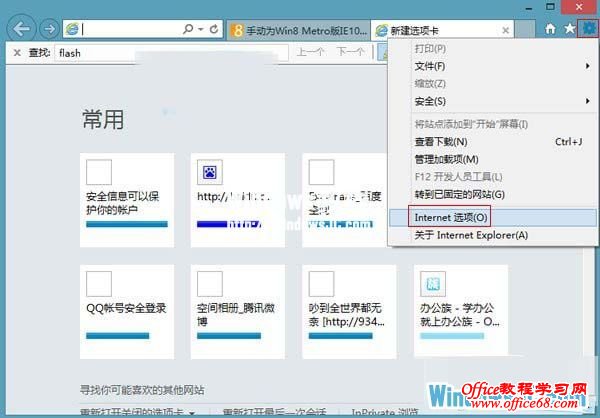Image resolution: width=600 pixels, height=418 pixels.
Task: Open the 安全信息可以保护你的帐户 tile
Action: (x=127, y=200)
